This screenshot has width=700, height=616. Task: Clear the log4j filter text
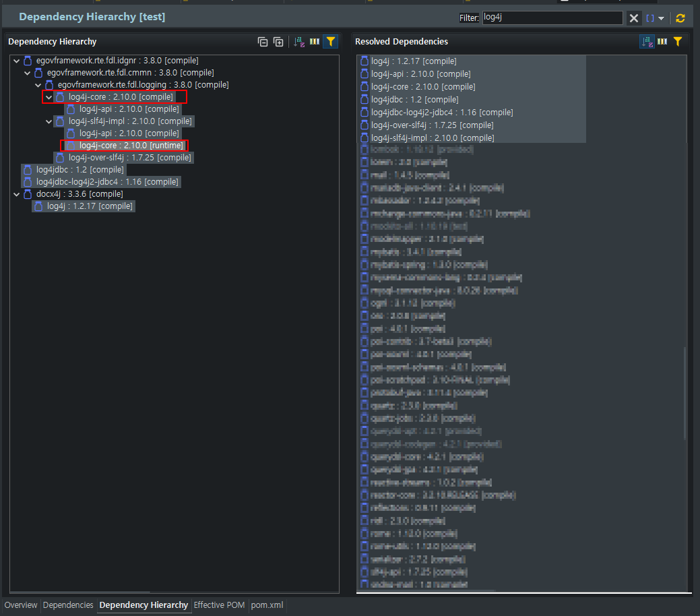[633, 18]
